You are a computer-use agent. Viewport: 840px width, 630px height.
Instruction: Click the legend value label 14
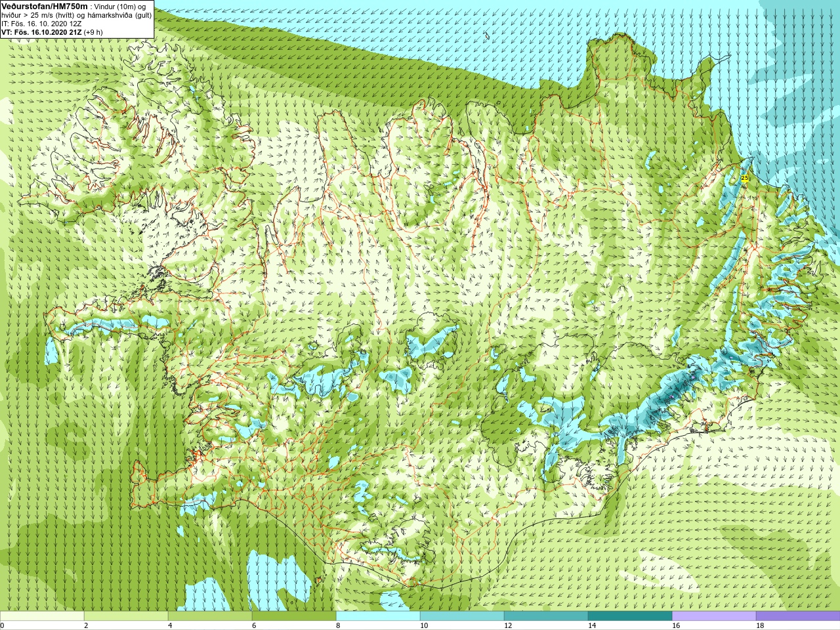(592, 625)
